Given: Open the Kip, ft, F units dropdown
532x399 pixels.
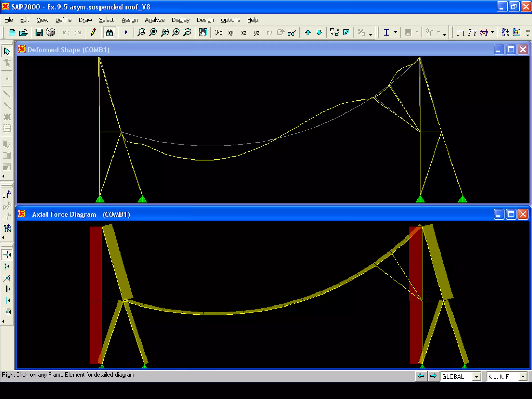Looking at the screenshot, I should [x=523, y=376].
